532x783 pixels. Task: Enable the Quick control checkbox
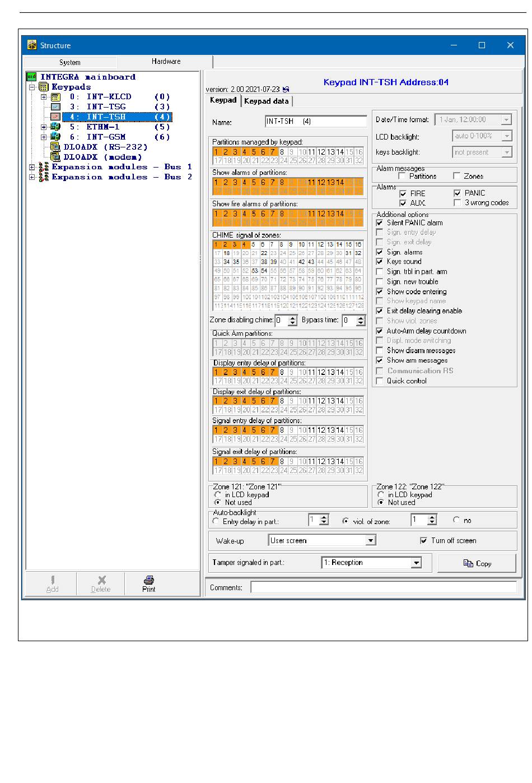coord(380,381)
